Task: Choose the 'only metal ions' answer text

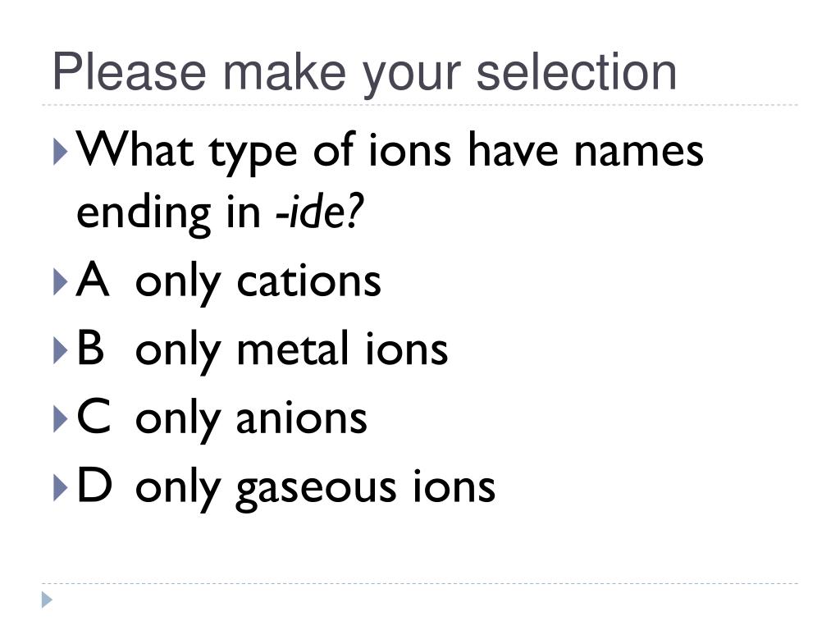Action: coord(291,351)
